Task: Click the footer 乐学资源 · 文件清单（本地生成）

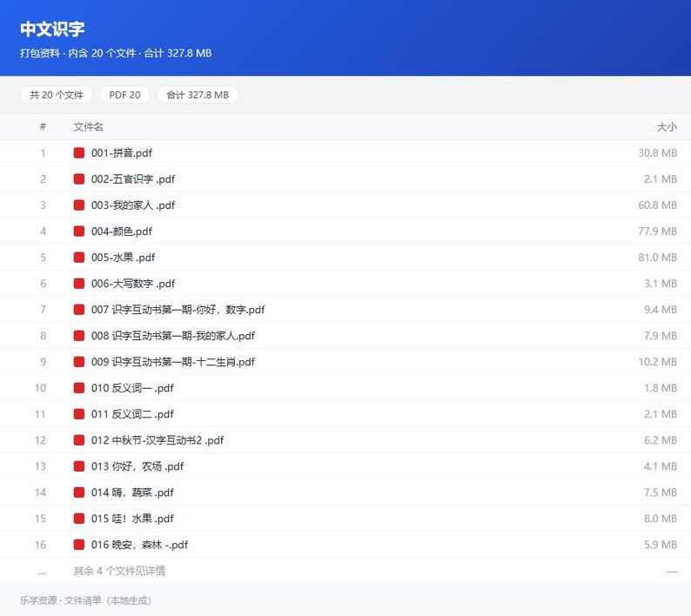Action: point(85,600)
